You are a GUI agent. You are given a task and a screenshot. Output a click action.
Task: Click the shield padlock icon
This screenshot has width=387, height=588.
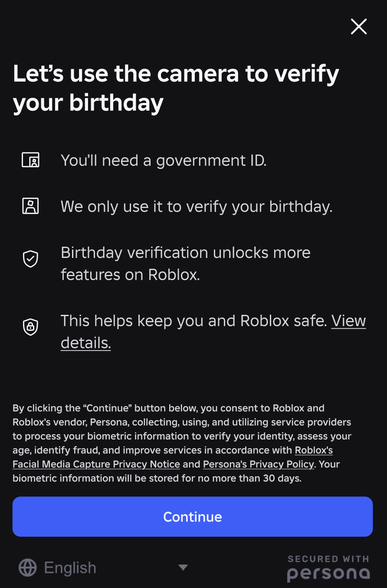point(30,327)
